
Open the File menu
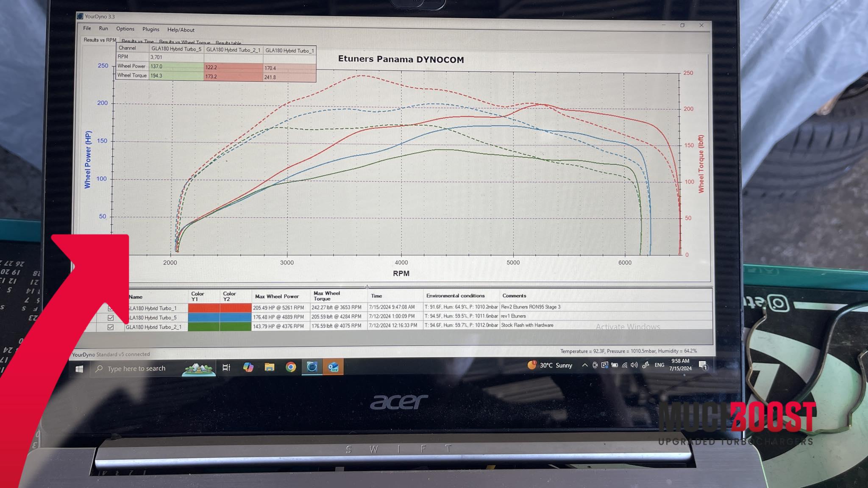point(87,28)
